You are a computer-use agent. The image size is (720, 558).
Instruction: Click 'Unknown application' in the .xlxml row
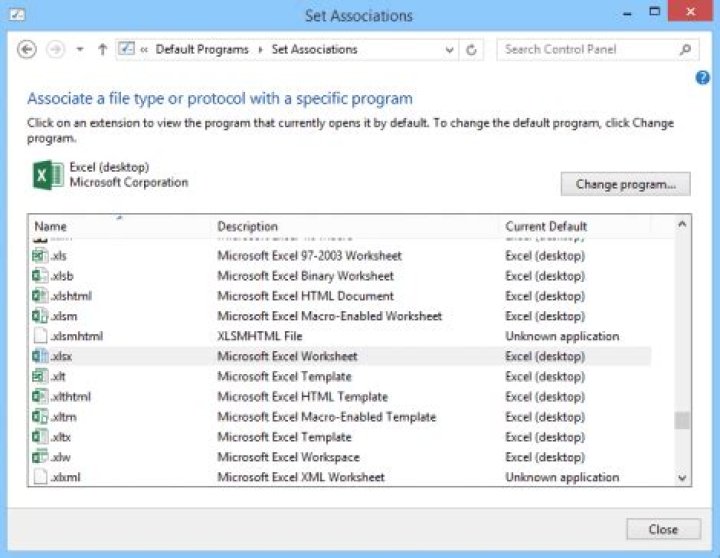pos(562,477)
